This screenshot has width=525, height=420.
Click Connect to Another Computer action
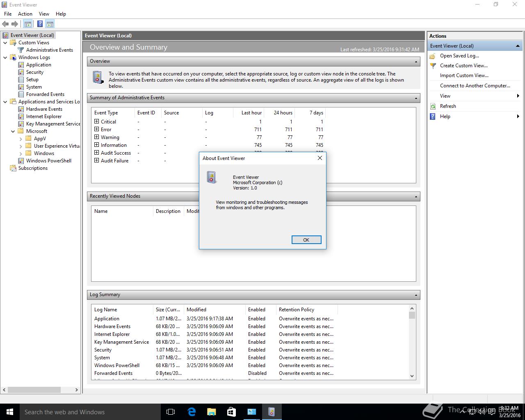tap(475, 86)
